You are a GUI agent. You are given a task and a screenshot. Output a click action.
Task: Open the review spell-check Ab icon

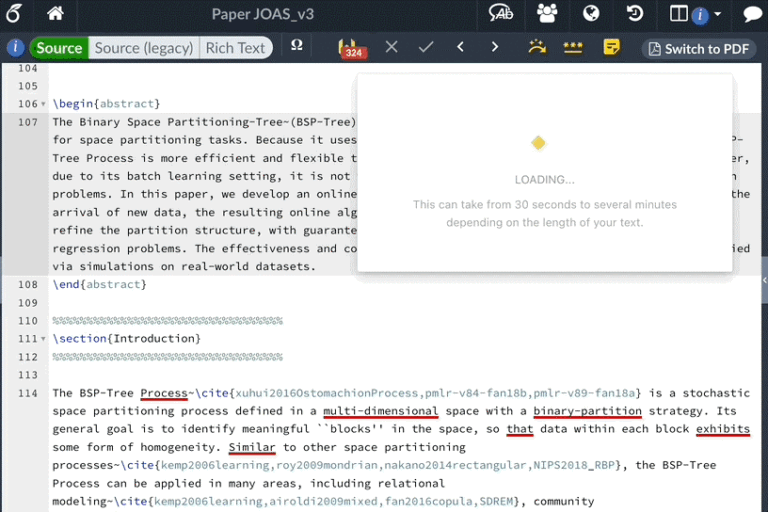[x=501, y=13]
